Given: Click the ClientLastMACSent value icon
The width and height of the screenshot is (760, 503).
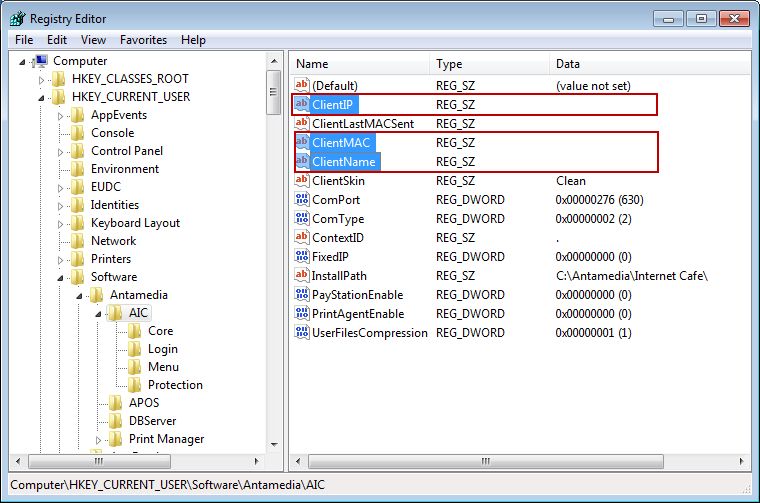Looking at the screenshot, I should [x=301, y=123].
